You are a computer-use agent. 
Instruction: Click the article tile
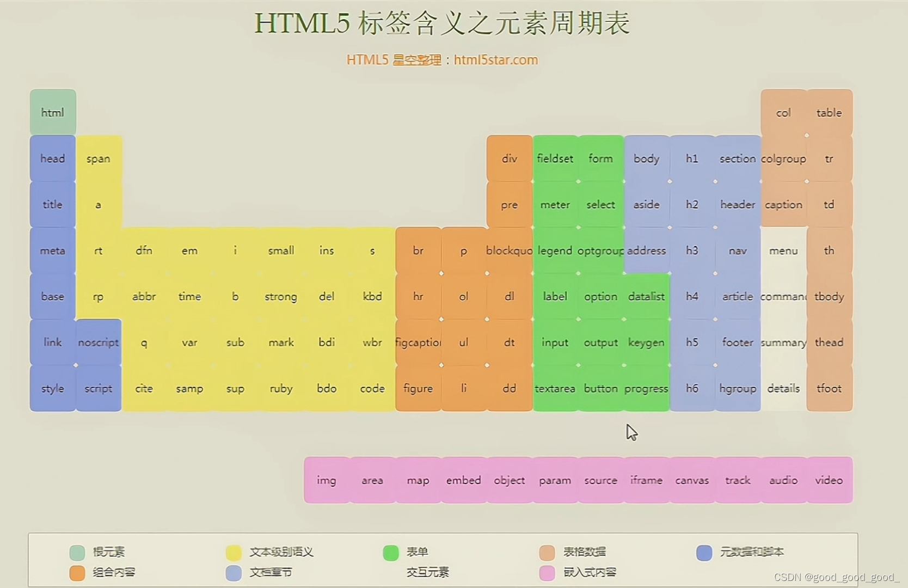738,296
